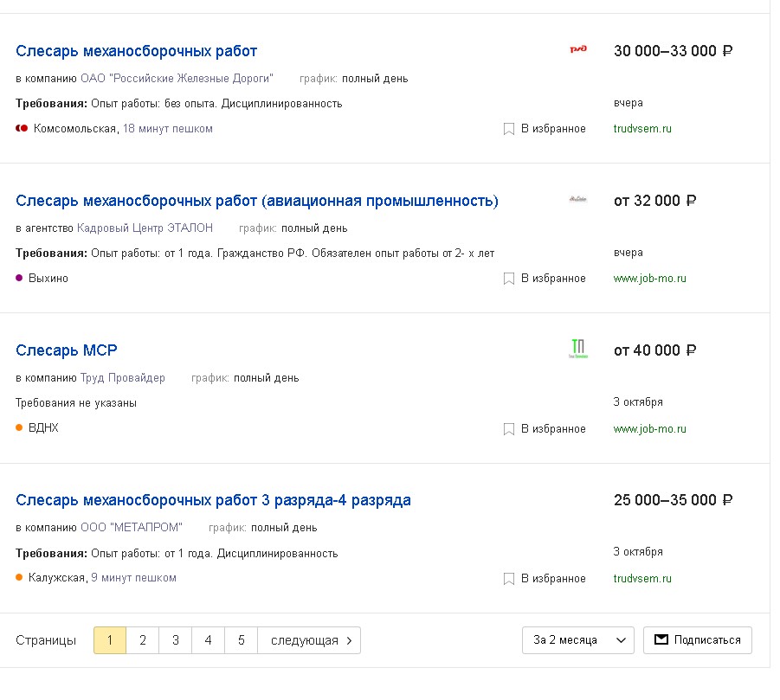780x700 pixels.
Task: Click the Выхино metro station dot
Action: pyautogui.click(x=19, y=278)
